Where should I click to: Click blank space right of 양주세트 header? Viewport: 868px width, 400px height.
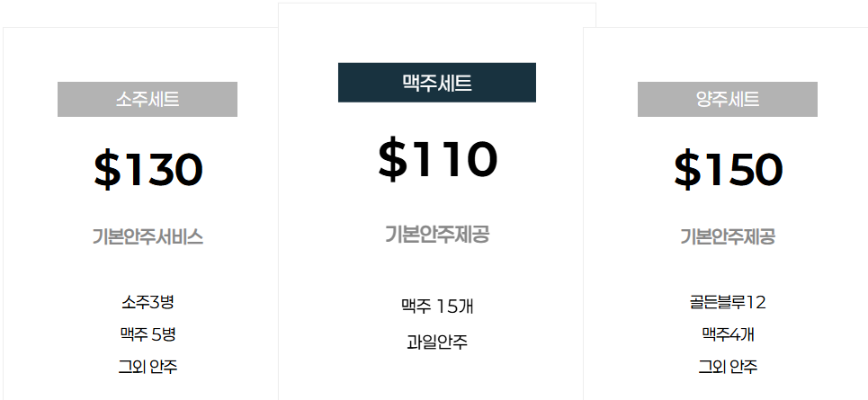tap(843, 99)
